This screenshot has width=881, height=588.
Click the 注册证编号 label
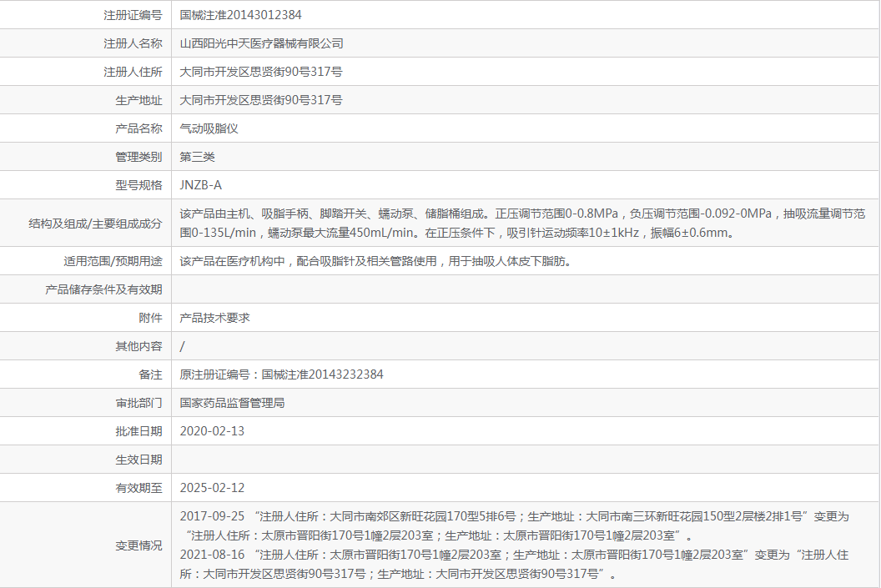click(x=133, y=15)
